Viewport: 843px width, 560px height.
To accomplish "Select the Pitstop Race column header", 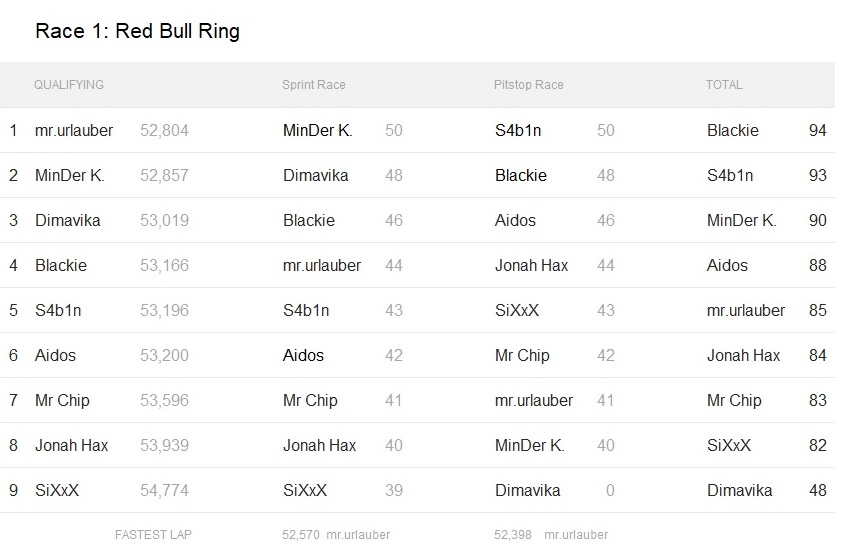I will pos(528,85).
